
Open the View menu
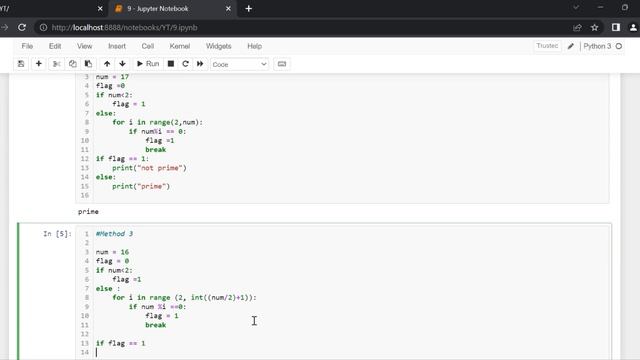tap(84, 46)
